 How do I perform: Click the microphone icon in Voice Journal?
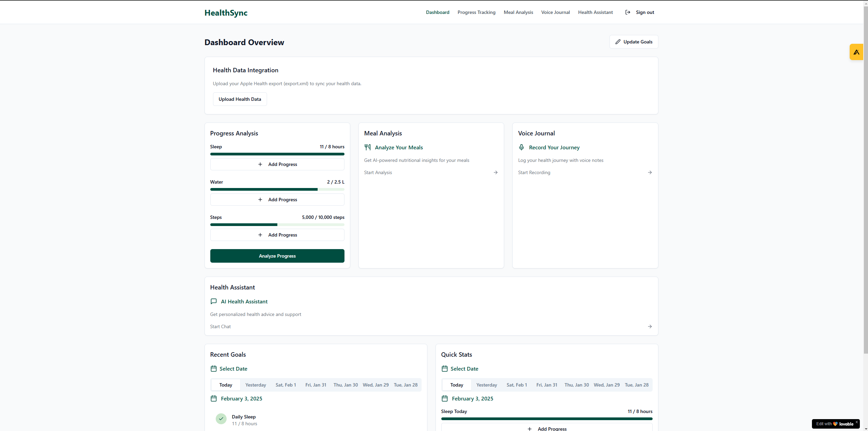(521, 147)
